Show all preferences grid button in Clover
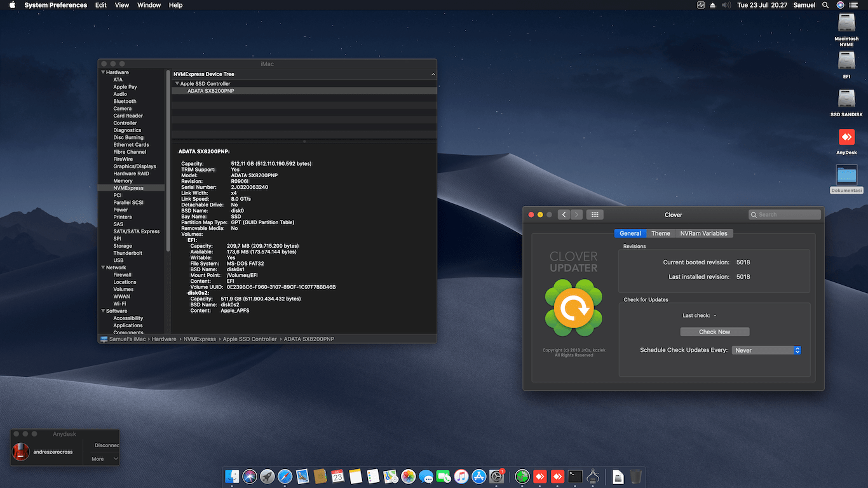Viewport: 868px width, 488px height. point(595,215)
